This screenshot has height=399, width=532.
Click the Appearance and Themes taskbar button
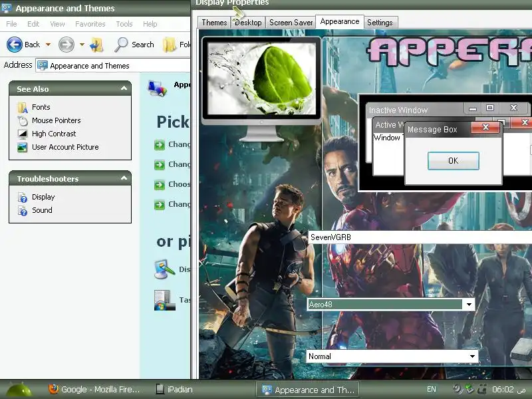pyautogui.click(x=309, y=390)
